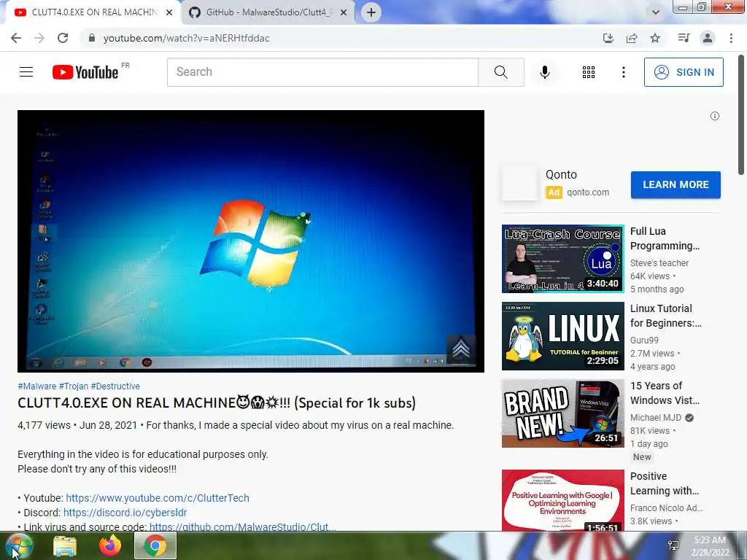The width and height of the screenshot is (747, 560).
Task: Bookmark this page with the star icon
Action: [655, 38]
